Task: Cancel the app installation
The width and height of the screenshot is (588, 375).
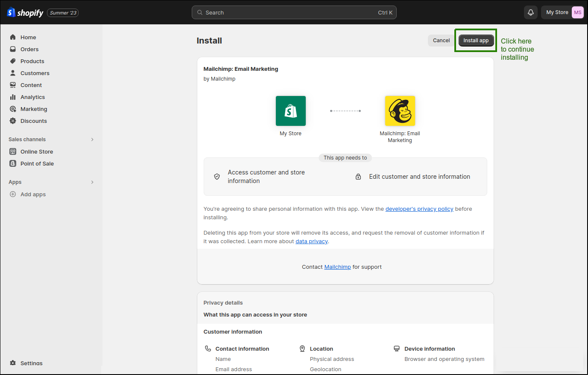Action: coord(441,41)
